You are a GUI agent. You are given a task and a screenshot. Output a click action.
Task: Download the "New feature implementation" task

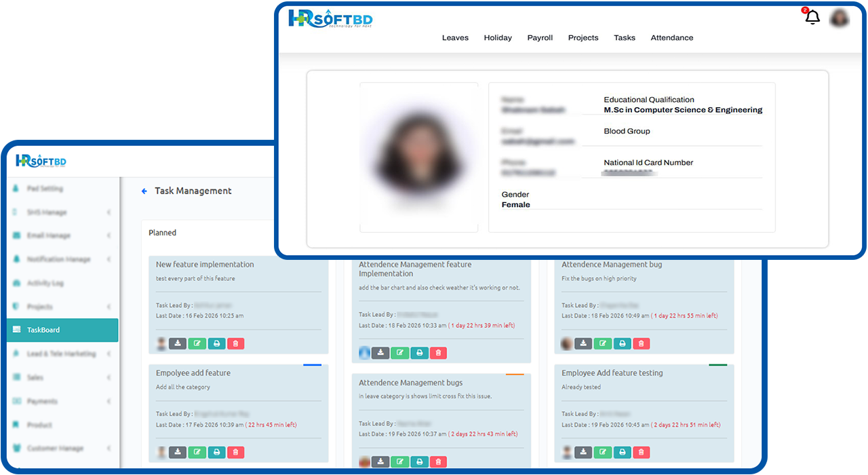(x=178, y=344)
